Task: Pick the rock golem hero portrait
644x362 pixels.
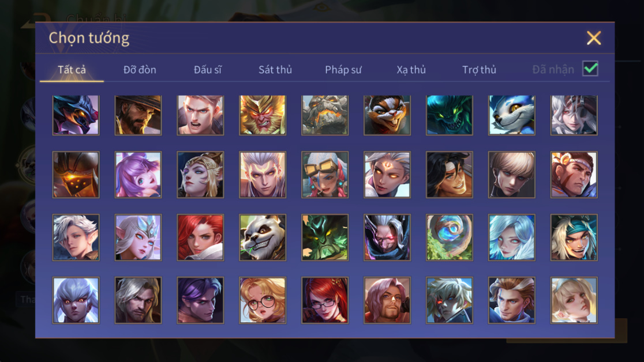Action: click(325, 115)
